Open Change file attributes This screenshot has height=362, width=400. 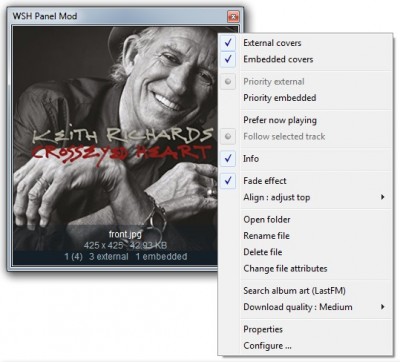click(285, 268)
